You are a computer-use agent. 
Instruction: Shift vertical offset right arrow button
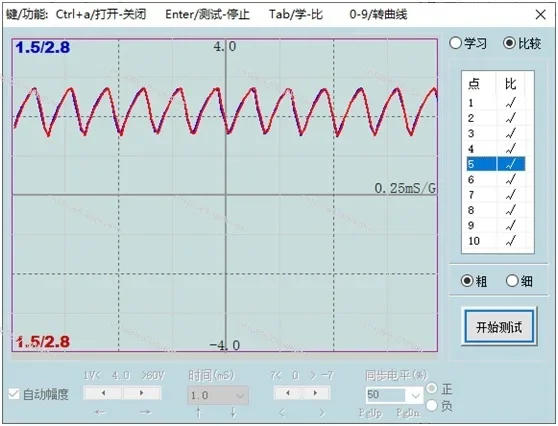tap(315, 393)
